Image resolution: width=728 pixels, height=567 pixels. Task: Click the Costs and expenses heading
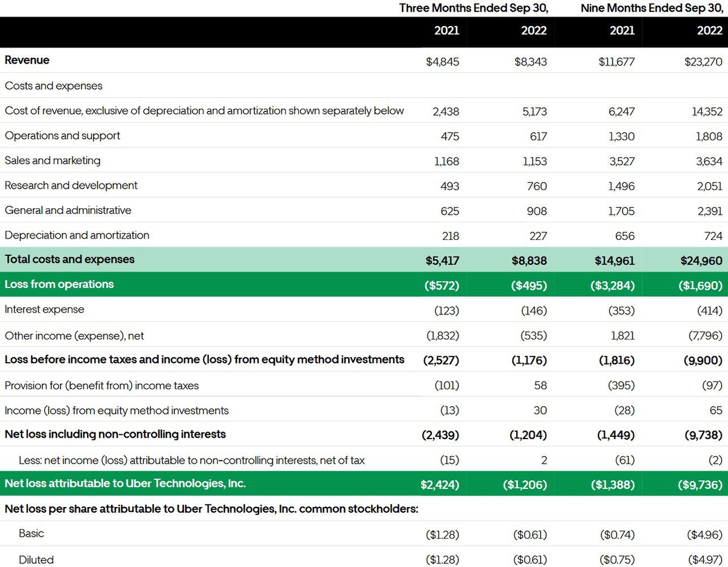click(54, 85)
